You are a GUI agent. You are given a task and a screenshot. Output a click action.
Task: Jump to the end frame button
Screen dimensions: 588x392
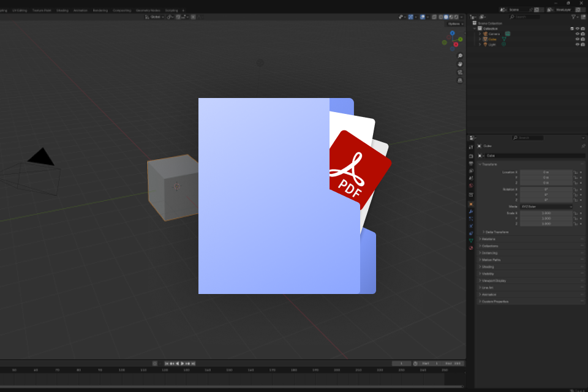(x=193, y=363)
